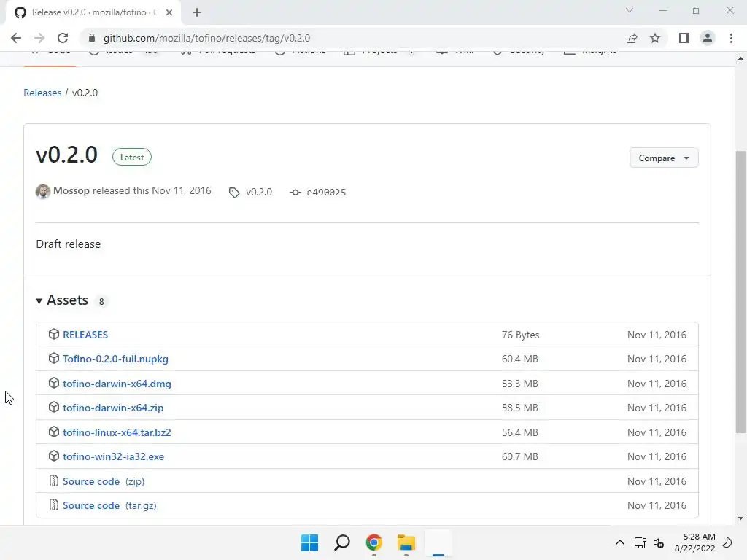Open the v0.2.0 tag link

point(259,192)
